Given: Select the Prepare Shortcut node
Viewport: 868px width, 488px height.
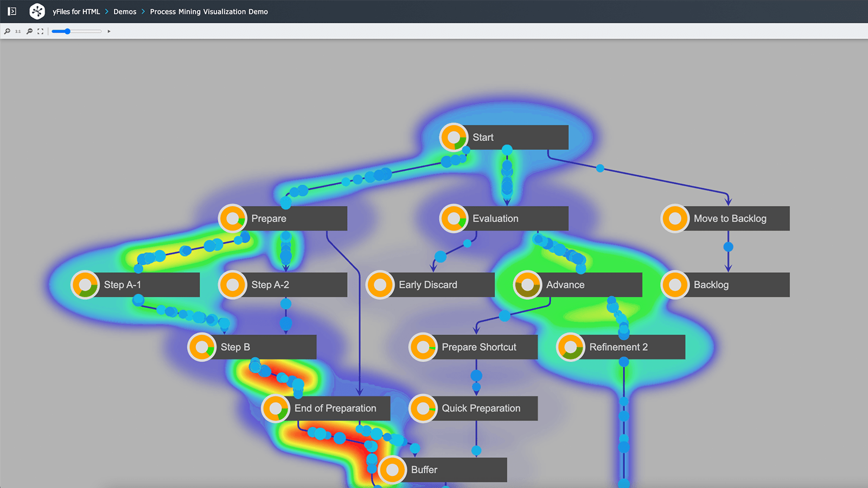Looking at the screenshot, I should [x=473, y=347].
